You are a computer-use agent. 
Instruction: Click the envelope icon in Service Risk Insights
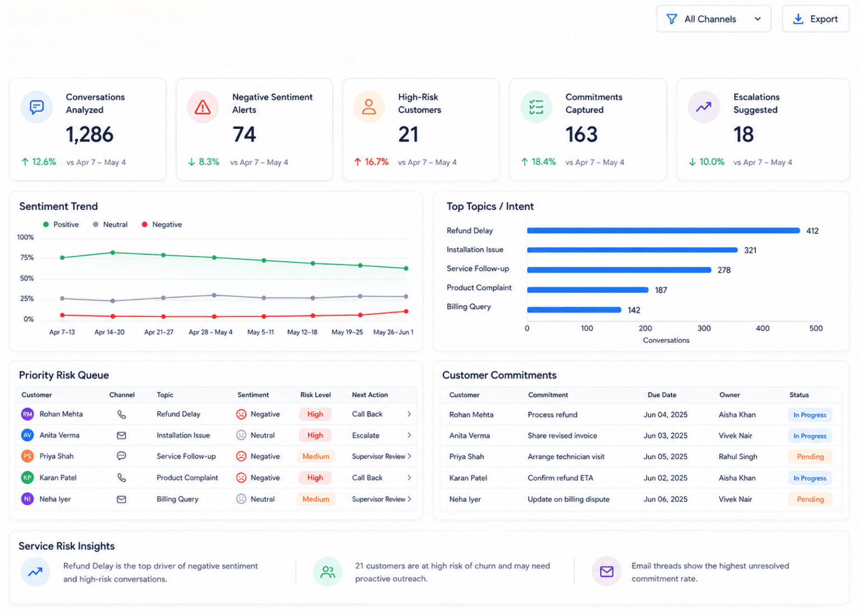coord(606,572)
